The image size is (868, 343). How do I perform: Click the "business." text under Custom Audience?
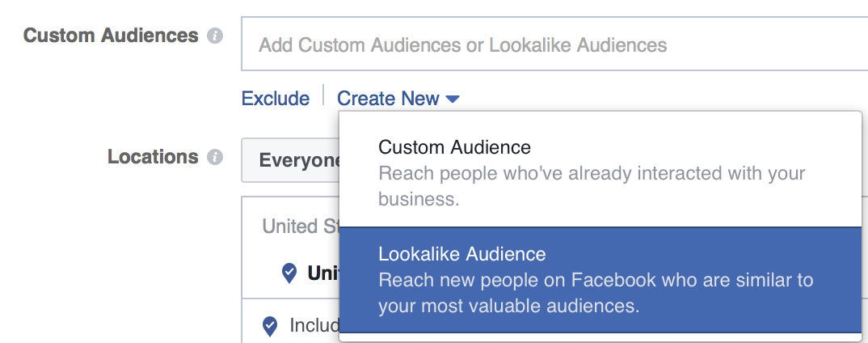tap(419, 200)
